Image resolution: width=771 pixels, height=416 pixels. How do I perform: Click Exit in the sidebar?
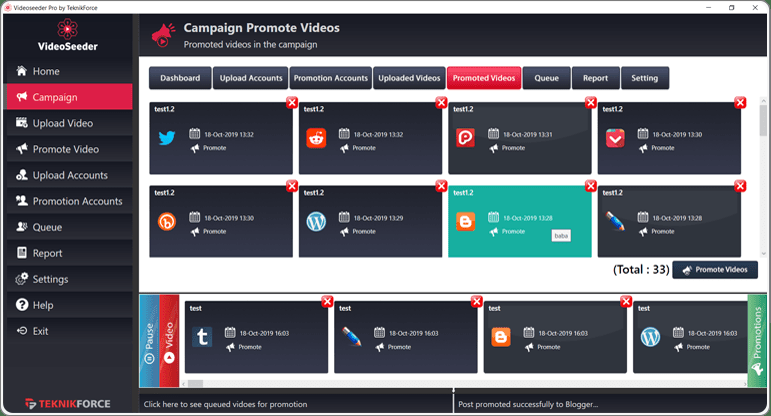coord(69,331)
